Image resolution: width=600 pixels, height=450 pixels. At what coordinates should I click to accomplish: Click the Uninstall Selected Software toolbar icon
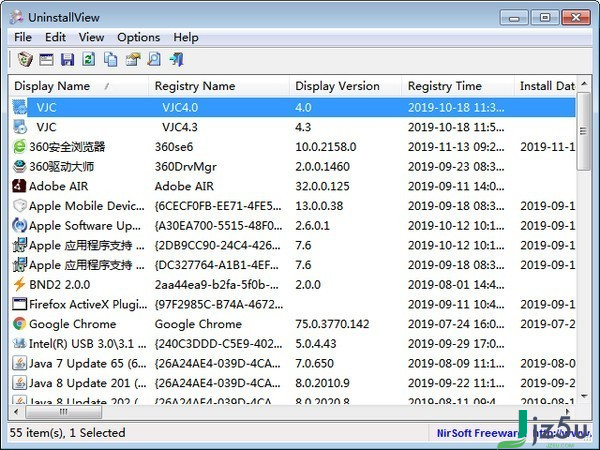(25, 59)
